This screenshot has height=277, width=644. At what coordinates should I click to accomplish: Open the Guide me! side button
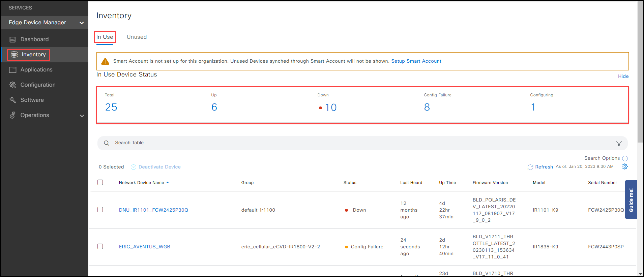click(631, 199)
